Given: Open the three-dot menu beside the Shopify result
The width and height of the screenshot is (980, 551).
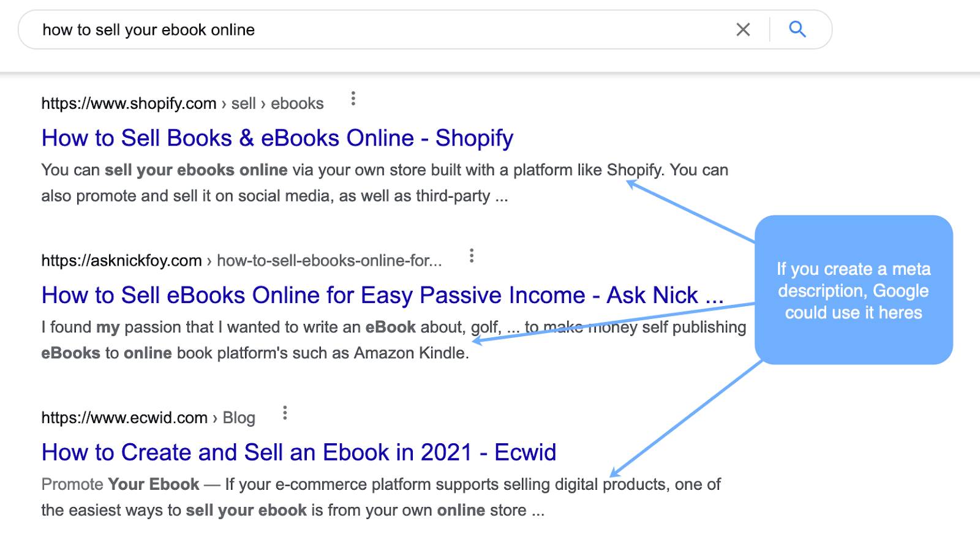Looking at the screenshot, I should point(353,99).
